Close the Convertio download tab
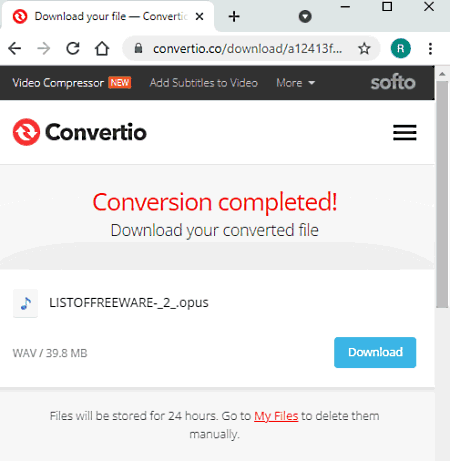The height and width of the screenshot is (461, 450). coord(199,16)
